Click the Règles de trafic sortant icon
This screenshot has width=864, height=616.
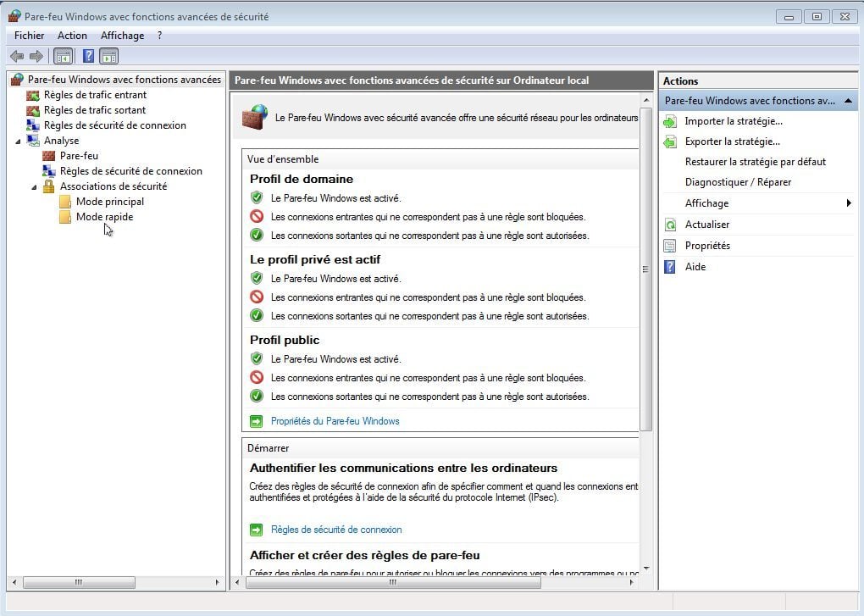click(x=33, y=110)
